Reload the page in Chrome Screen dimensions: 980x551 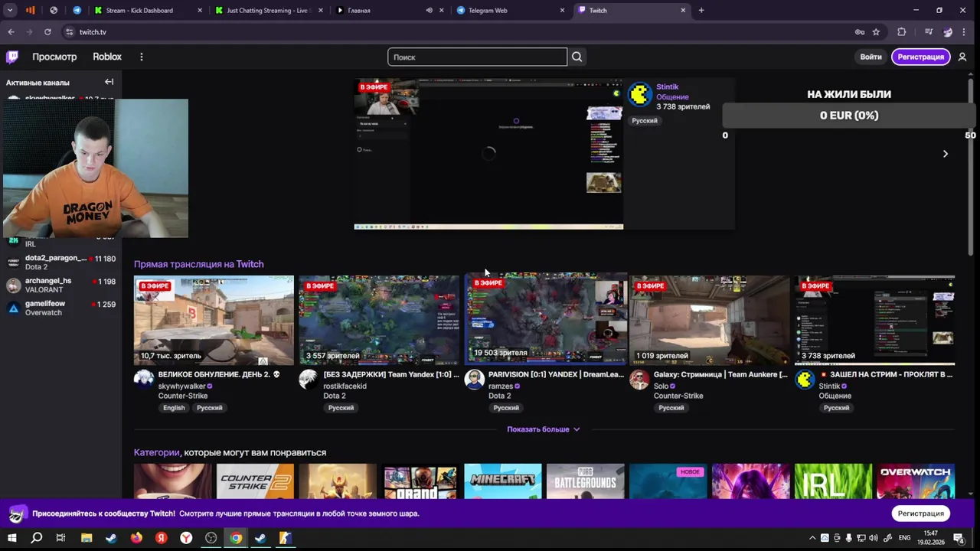click(x=47, y=32)
